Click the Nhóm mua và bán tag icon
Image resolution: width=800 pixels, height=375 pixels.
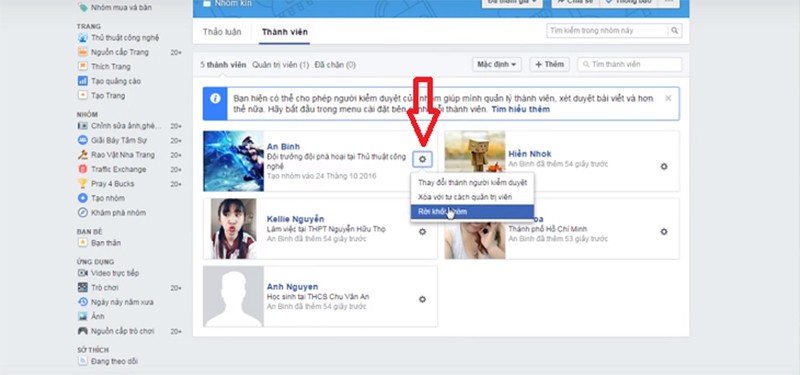pos(83,8)
